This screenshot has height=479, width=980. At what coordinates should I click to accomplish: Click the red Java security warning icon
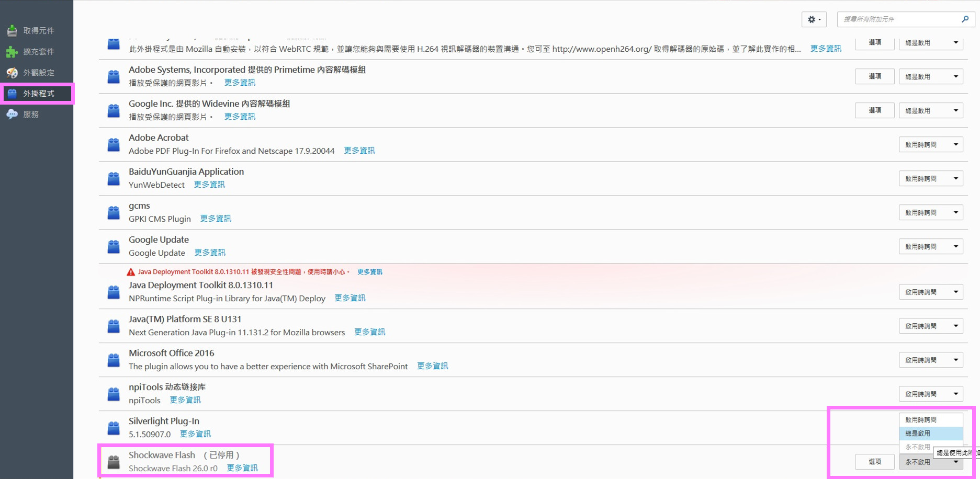(x=131, y=272)
